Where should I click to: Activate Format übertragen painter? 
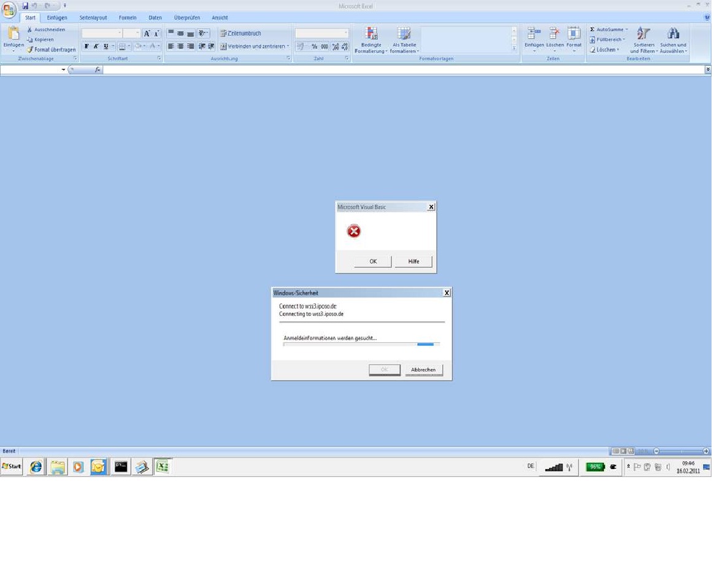pyautogui.click(x=51, y=49)
